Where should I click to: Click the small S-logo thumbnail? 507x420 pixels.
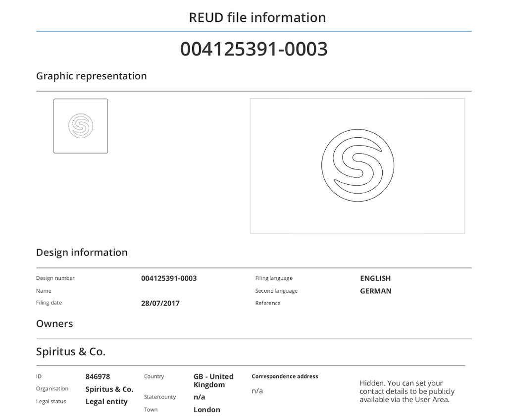(81, 126)
